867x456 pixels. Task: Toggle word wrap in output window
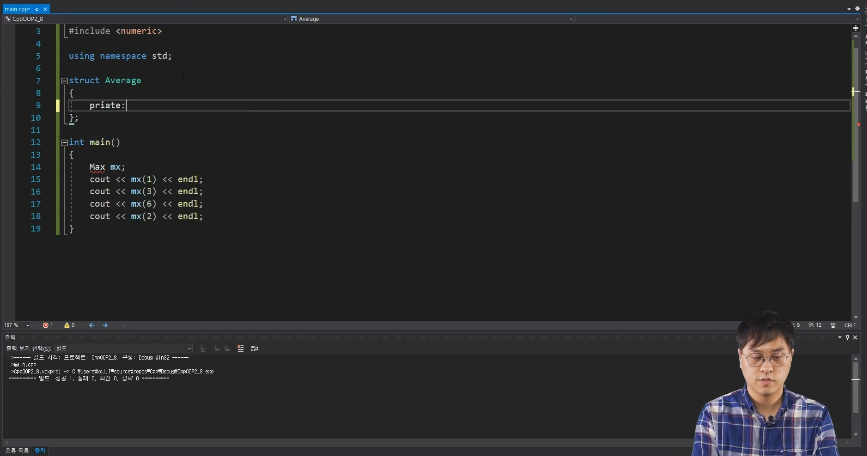pyautogui.click(x=254, y=348)
